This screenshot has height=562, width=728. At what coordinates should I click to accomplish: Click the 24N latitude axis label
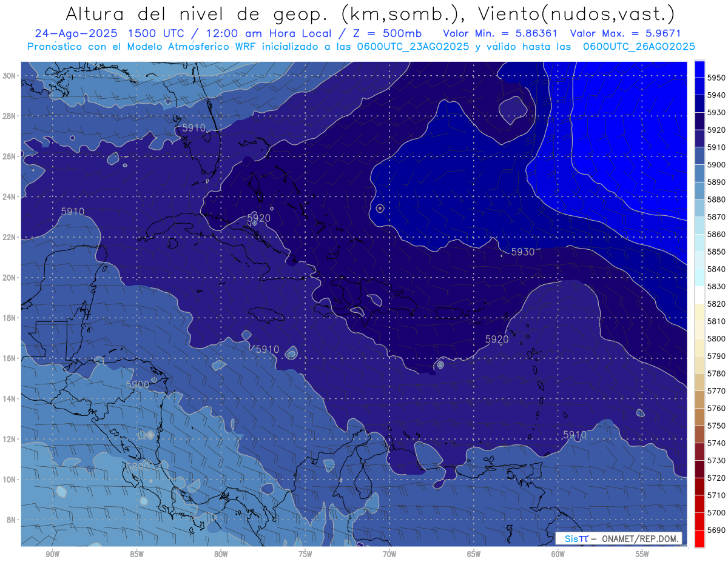pyautogui.click(x=9, y=197)
